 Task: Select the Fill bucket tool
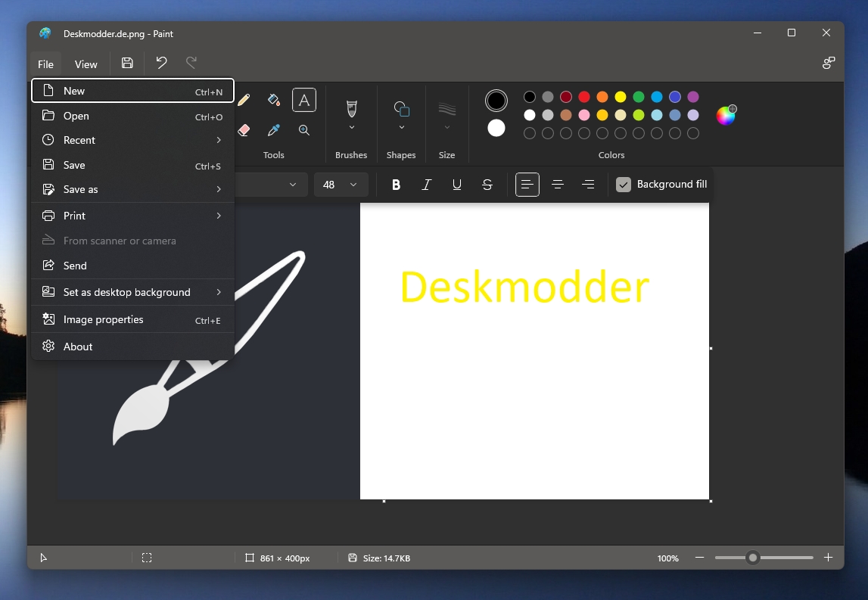pos(273,100)
